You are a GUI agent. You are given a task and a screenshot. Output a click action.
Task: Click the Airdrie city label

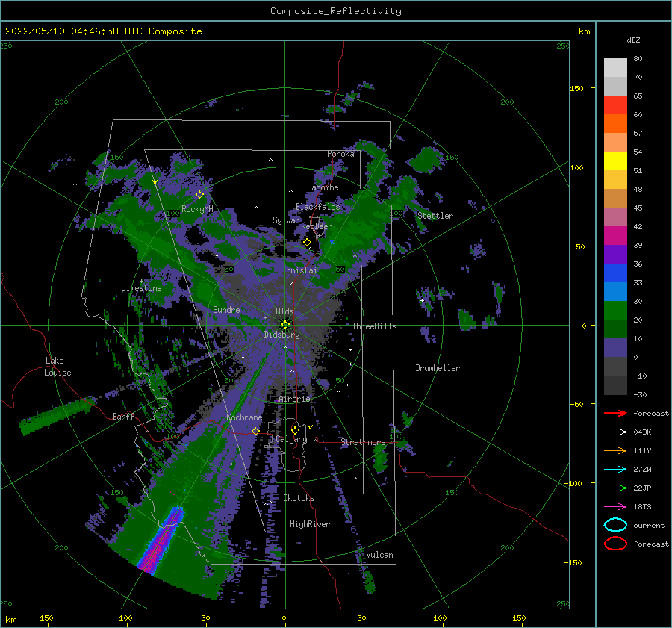294,399
